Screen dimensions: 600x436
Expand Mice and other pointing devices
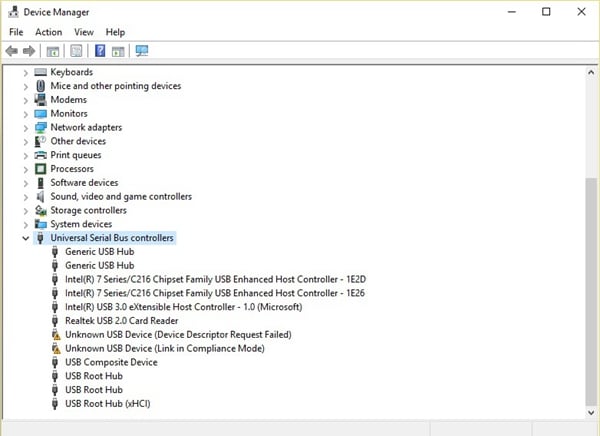coord(26,86)
